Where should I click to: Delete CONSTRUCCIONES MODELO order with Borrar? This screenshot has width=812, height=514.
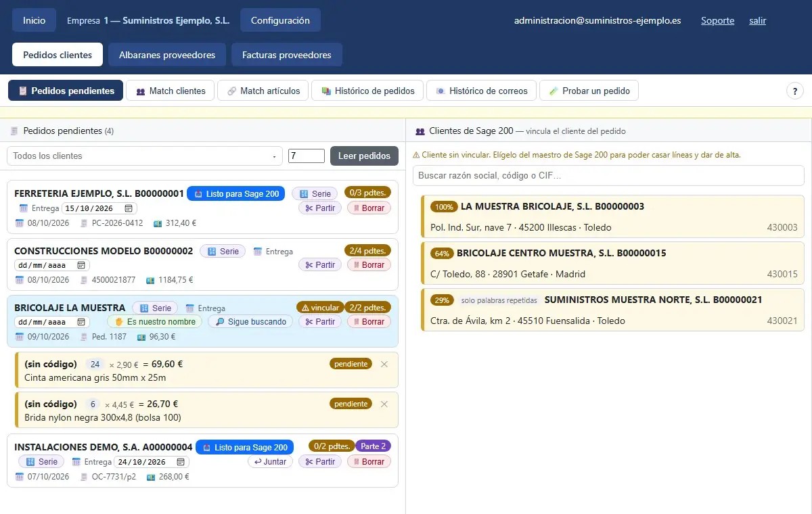(x=369, y=265)
